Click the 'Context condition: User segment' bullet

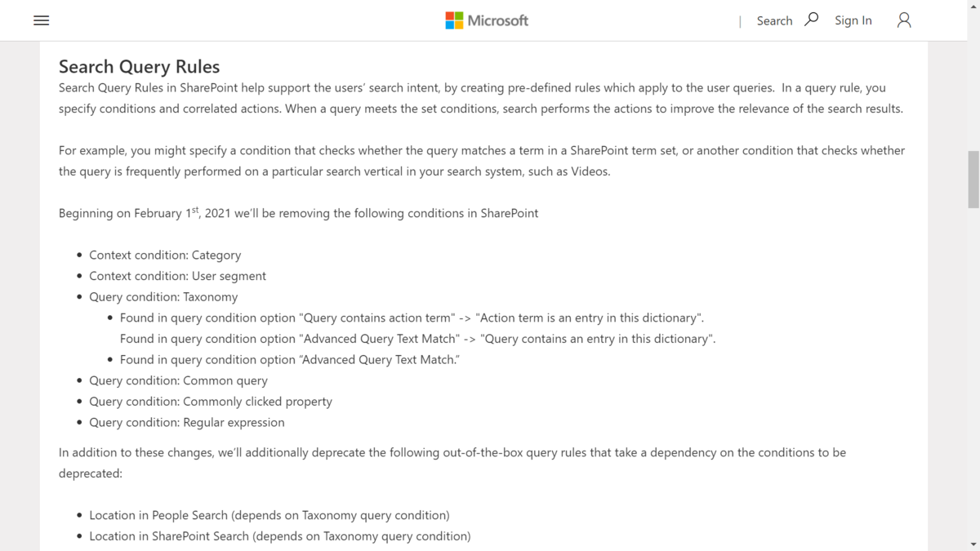click(x=177, y=276)
